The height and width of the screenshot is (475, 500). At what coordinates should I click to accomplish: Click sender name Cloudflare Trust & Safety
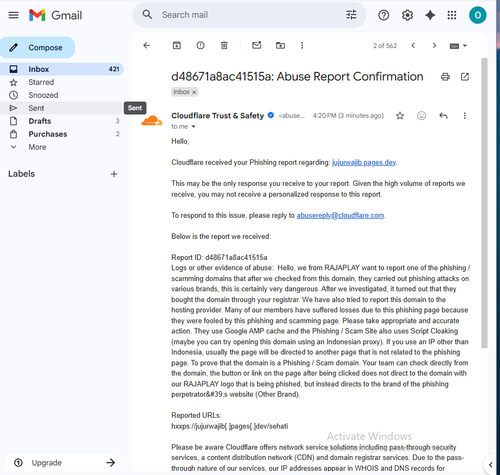tap(217, 116)
